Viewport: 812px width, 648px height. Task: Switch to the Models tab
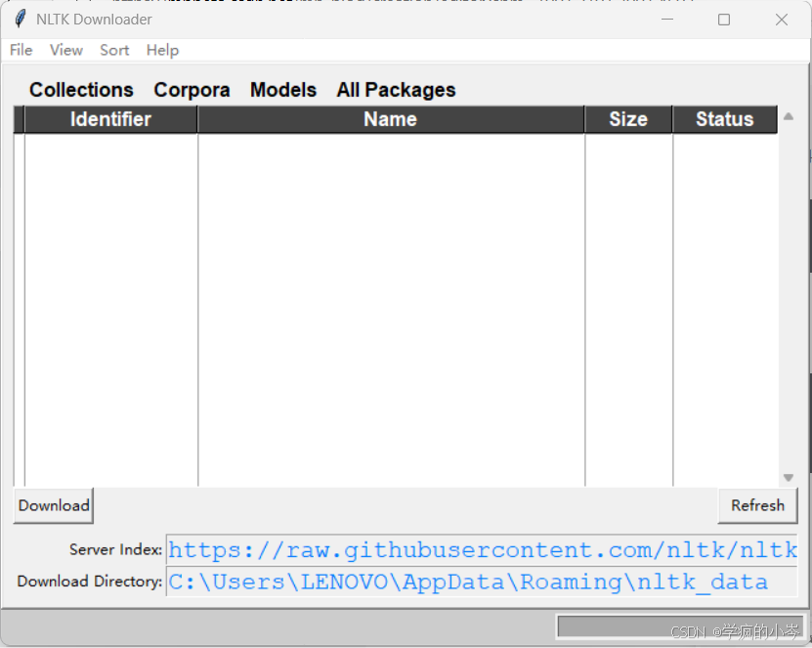coord(283,90)
